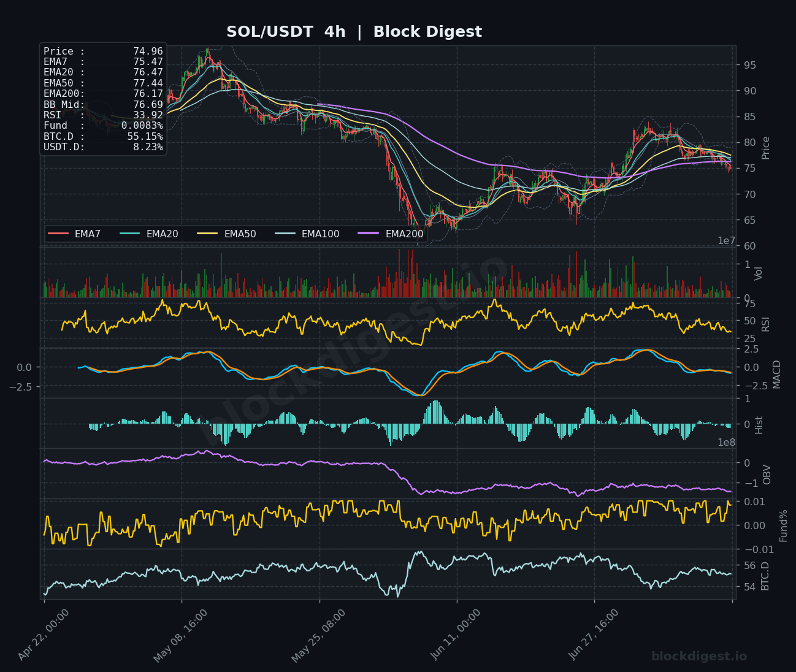This screenshot has height=672, width=796.
Task: Click the blockdigest.io footer text
Action: pos(699,656)
